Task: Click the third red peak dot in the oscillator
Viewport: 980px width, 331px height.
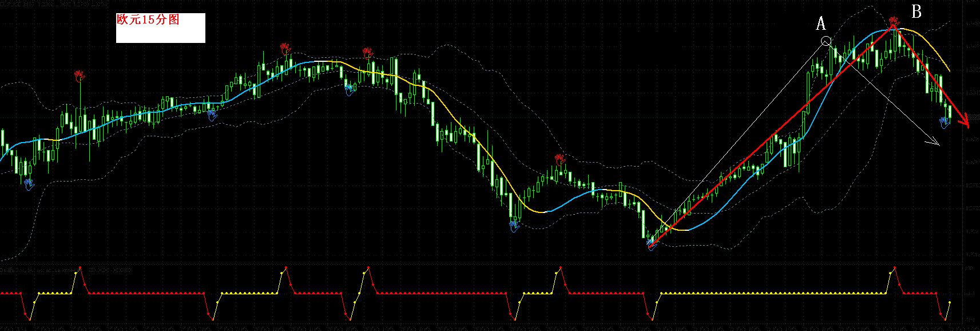Action: [368, 267]
